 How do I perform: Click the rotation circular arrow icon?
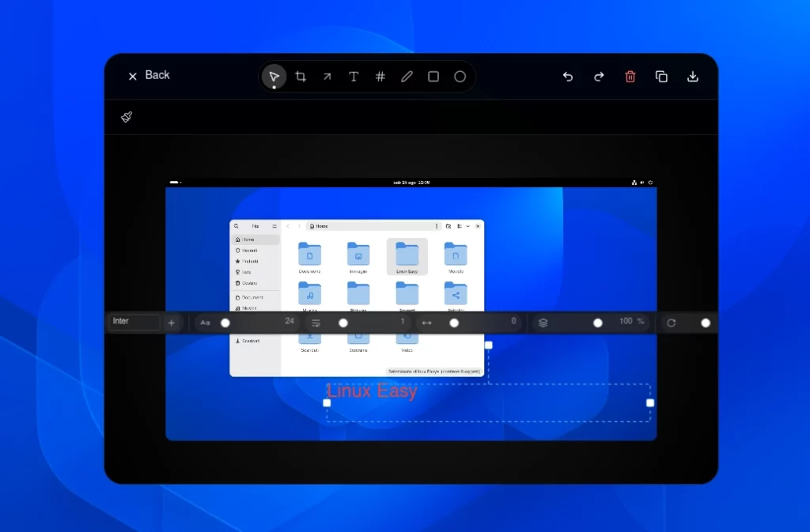[x=671, y=323]
